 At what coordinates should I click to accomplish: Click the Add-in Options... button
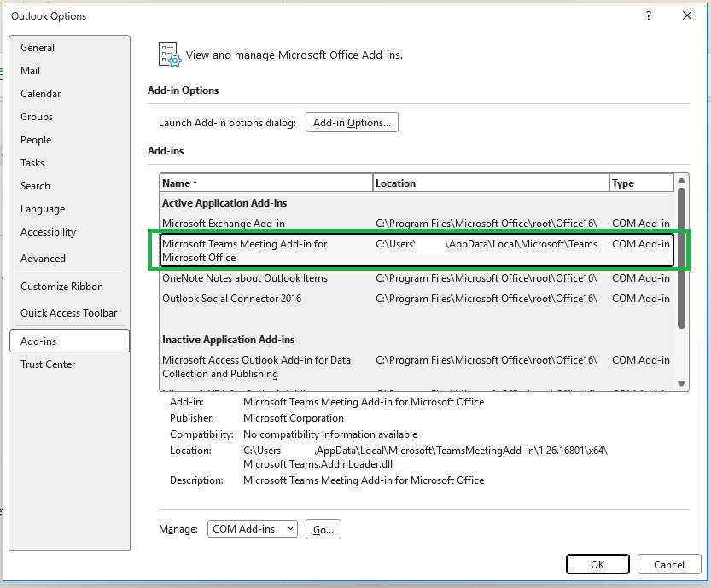coord(352,122)
